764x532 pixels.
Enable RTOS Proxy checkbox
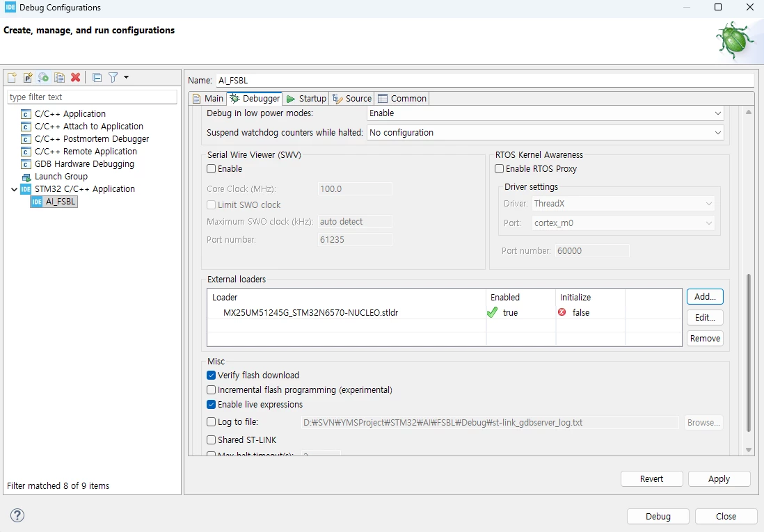click(x=499, y=168)
